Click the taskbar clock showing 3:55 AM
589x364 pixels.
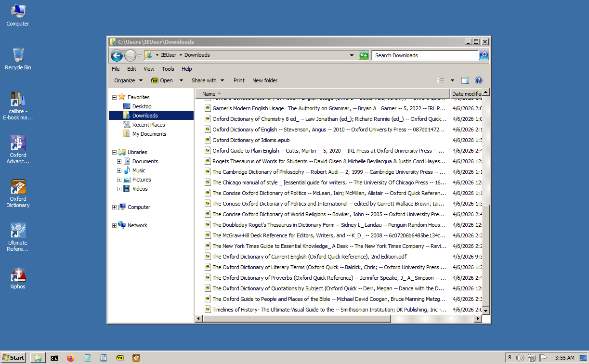(x=564, y=358)
